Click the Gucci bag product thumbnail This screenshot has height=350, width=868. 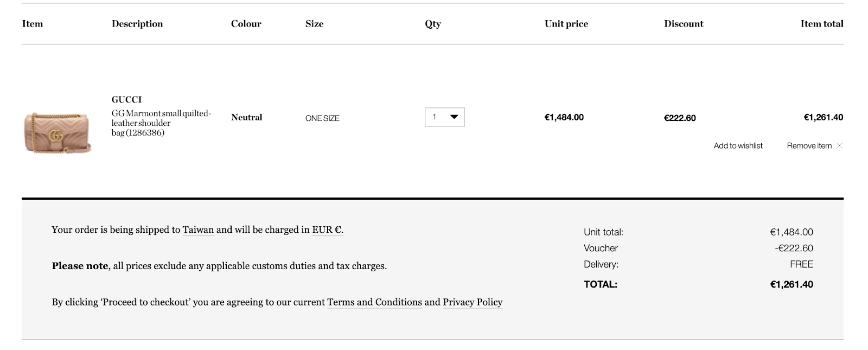(57, 132)
